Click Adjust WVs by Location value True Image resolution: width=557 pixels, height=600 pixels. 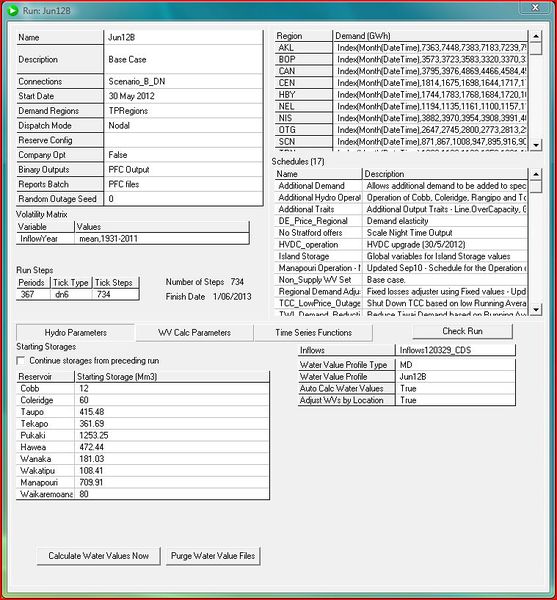(x=455, y=400)
